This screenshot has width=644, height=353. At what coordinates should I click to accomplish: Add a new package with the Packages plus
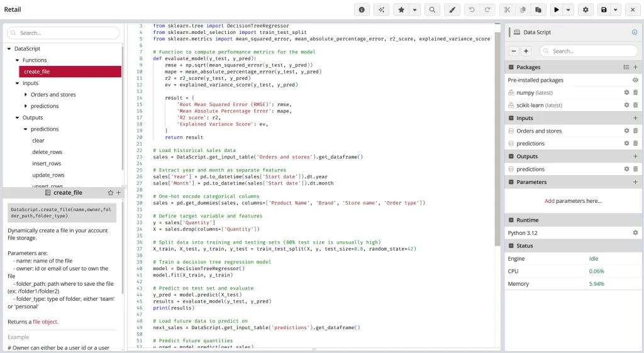click(x=635, y=67)
